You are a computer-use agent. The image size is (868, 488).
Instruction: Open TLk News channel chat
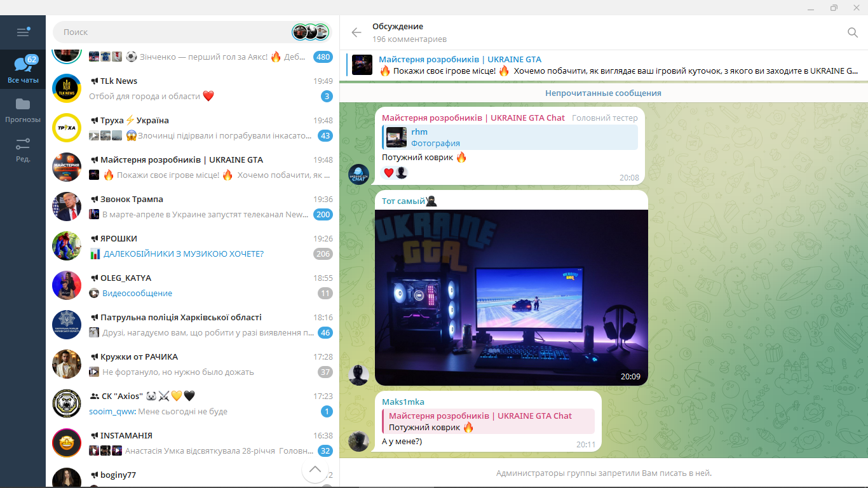(x=193, y=88)
